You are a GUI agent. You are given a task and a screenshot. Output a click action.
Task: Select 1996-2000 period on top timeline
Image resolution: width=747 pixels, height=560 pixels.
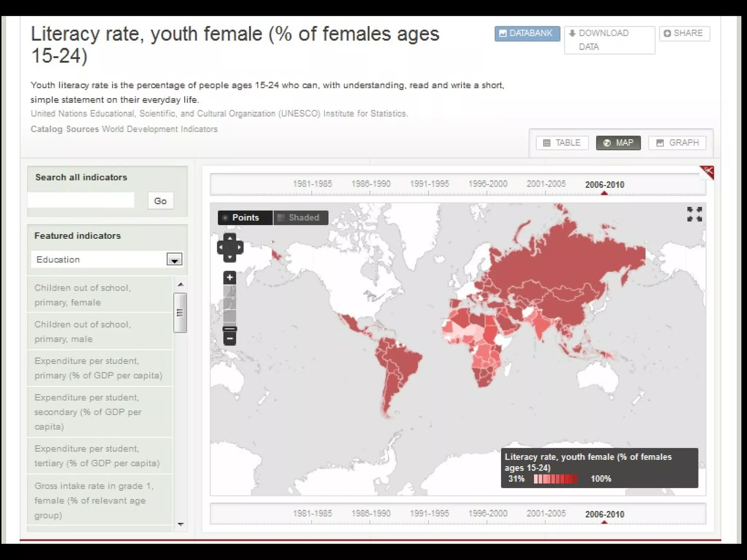point(488,184)
